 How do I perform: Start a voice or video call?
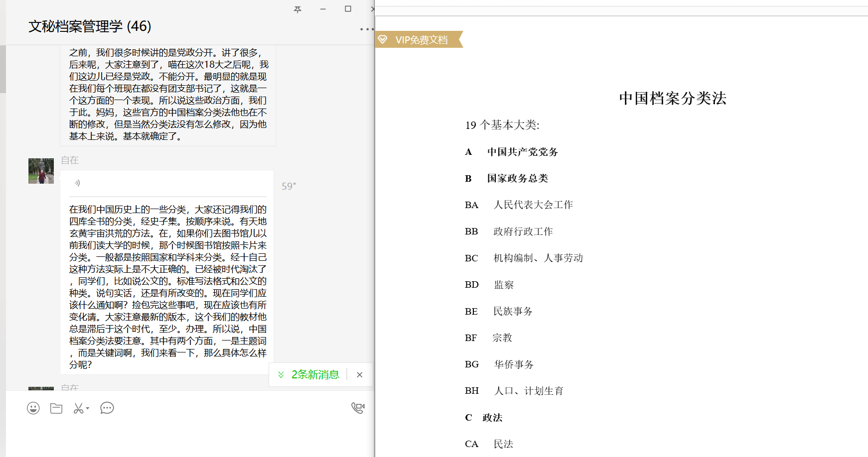[358, 408]
